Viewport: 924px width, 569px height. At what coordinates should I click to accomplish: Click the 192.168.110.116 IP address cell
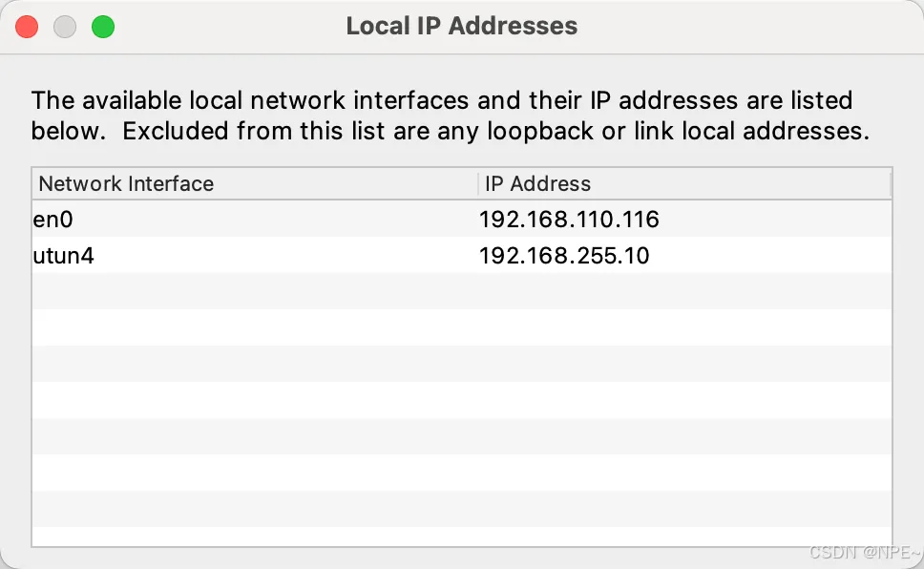[x=569, y=220]
